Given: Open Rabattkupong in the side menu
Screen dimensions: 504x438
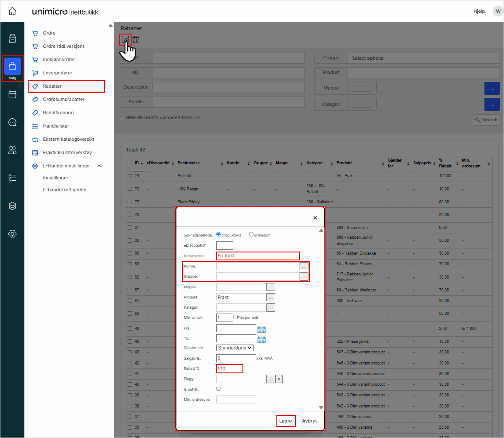Looking at the screenshot, I should [x=58, y=112].
